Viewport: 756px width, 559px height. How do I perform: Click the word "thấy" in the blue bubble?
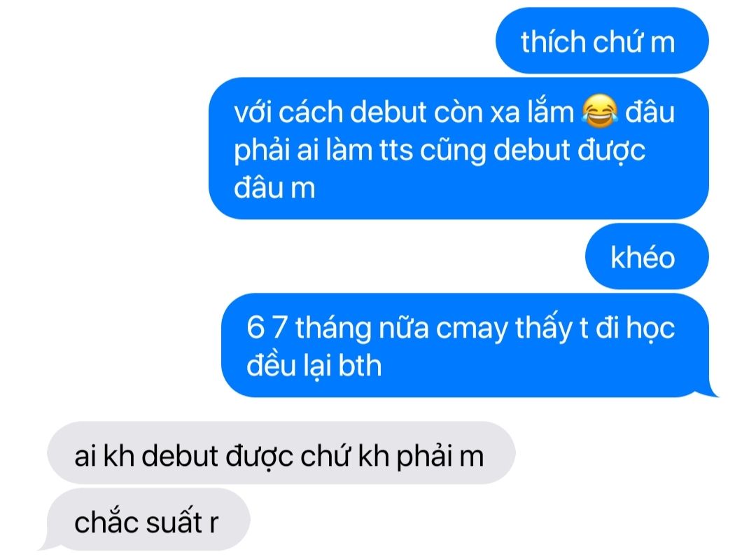(543, 328)
